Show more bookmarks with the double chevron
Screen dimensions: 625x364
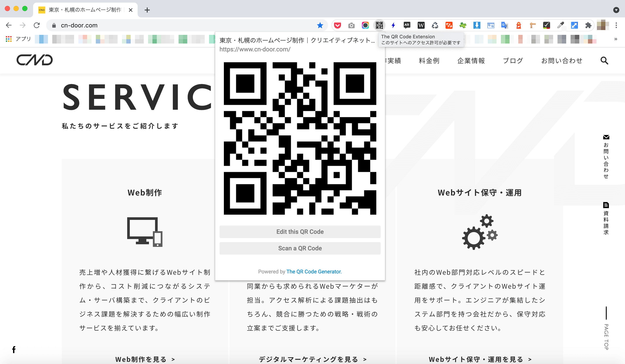616,39
